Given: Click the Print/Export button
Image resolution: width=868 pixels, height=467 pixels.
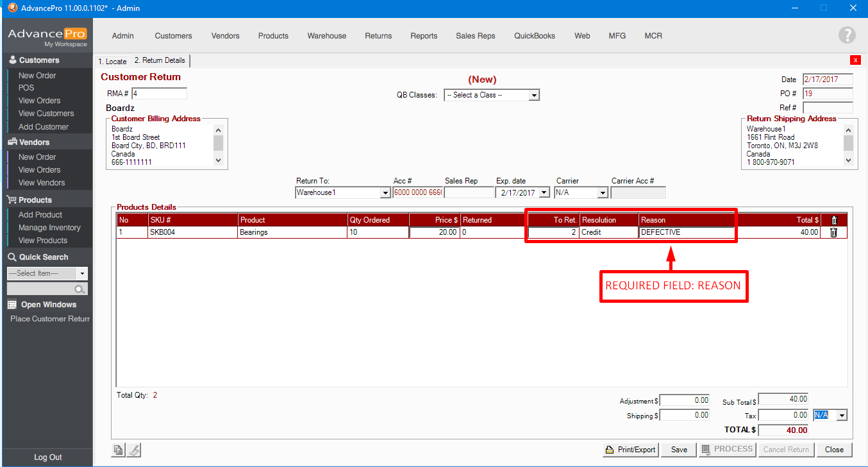Looking at the screenshot, I should coord(631,450).
